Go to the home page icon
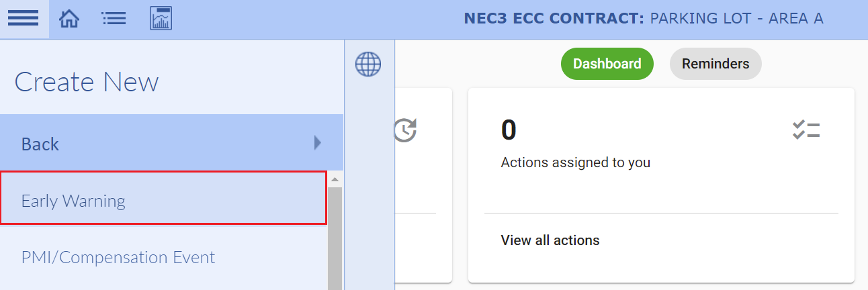 [x=69, y=19]
